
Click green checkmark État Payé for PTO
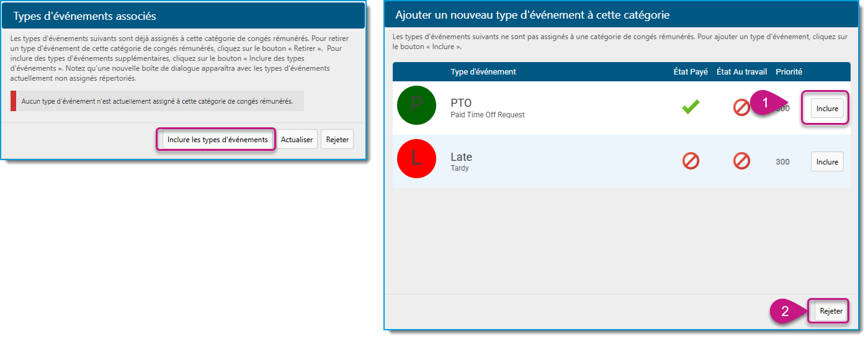(x=691, y=107)
